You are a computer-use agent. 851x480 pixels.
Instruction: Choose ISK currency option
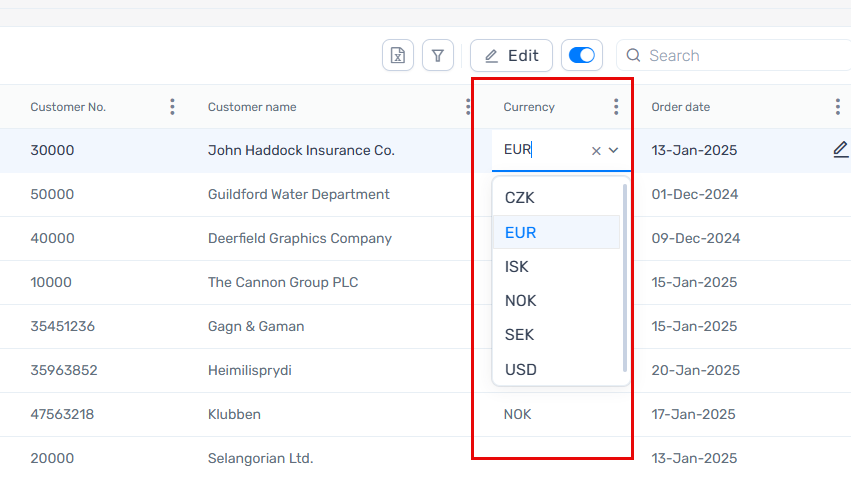(x=517, y=267)
